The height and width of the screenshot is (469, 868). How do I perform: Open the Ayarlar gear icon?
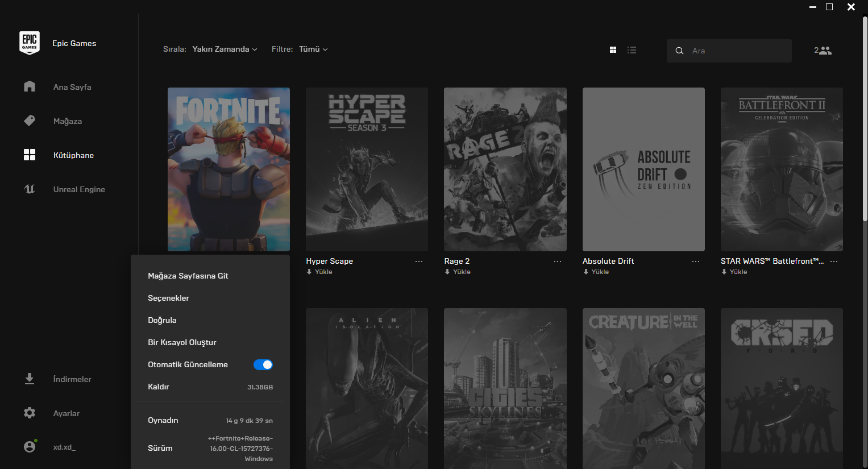click(x=30, y=413)
